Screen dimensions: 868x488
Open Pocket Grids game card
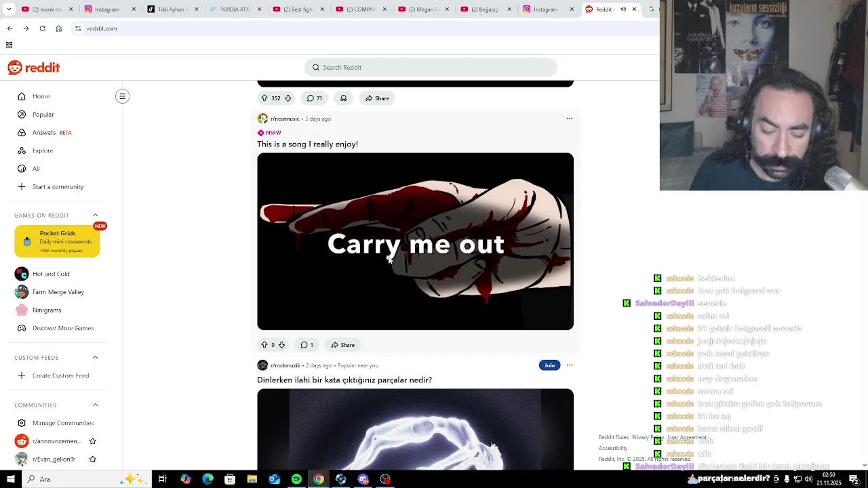pyautogui.click(x=57, y=241)
